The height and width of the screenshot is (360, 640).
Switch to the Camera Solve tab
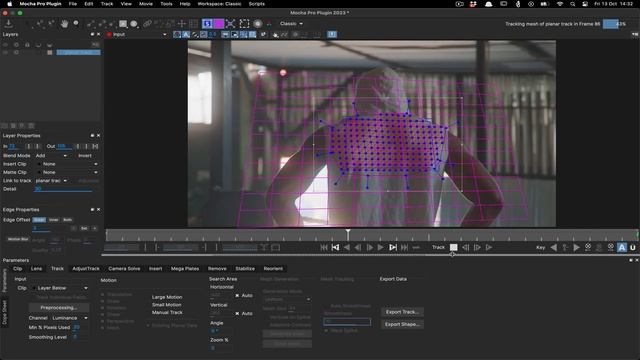point(124,269)
